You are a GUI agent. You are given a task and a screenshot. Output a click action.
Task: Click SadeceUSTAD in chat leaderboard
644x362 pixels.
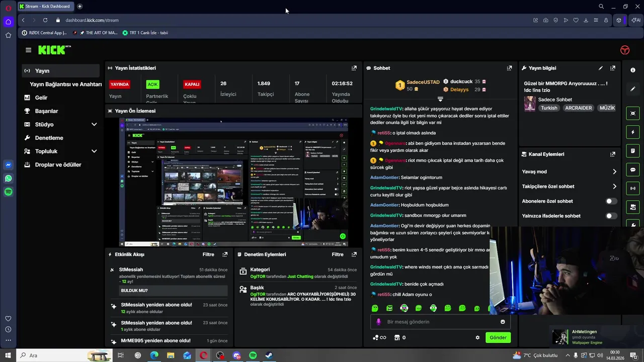[423, 82]
